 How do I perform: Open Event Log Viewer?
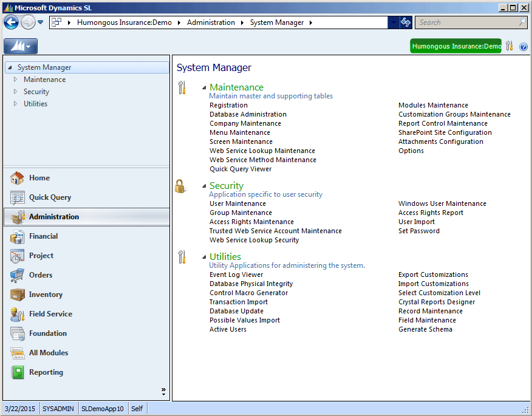(x=236, y=275)
